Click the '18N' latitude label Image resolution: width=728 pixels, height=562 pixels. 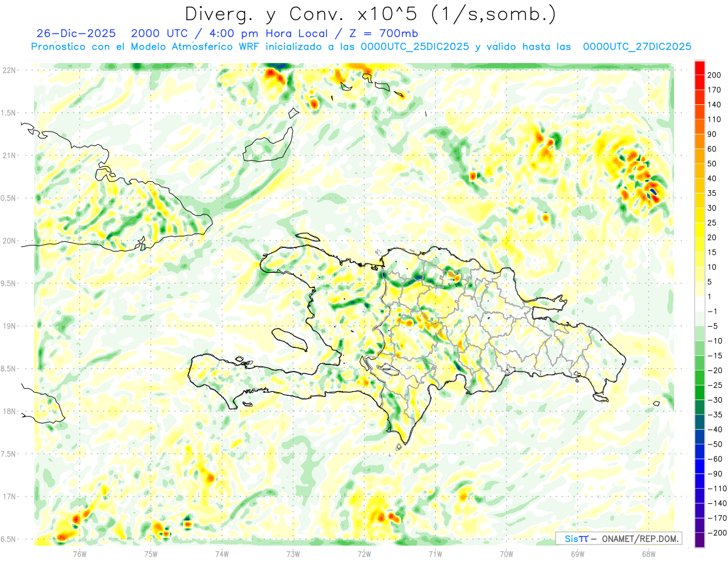click(9, 411)
